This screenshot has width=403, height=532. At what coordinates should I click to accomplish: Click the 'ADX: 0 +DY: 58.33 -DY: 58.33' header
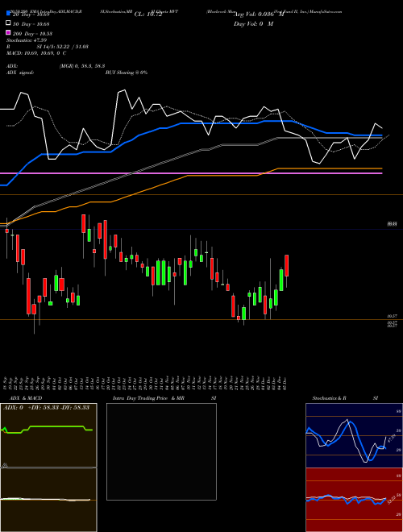tap(46, 407)
